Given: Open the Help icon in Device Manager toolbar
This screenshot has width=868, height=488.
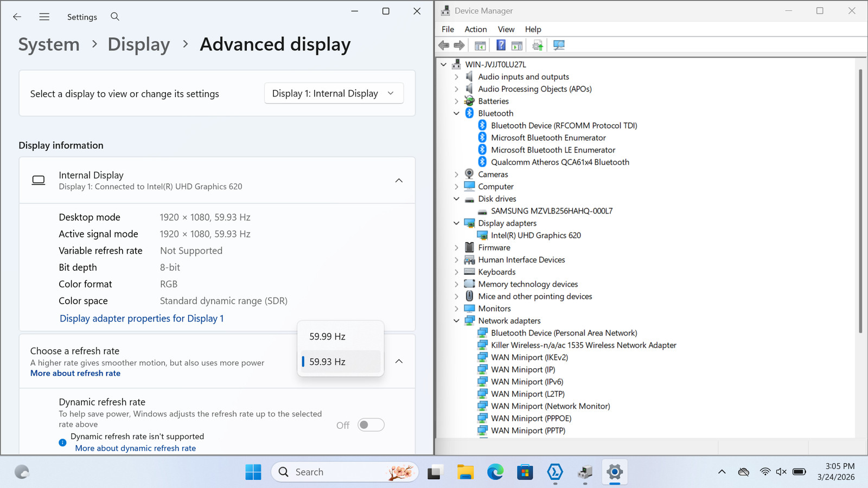Looking at the screenshot, I should click(501, 46).
